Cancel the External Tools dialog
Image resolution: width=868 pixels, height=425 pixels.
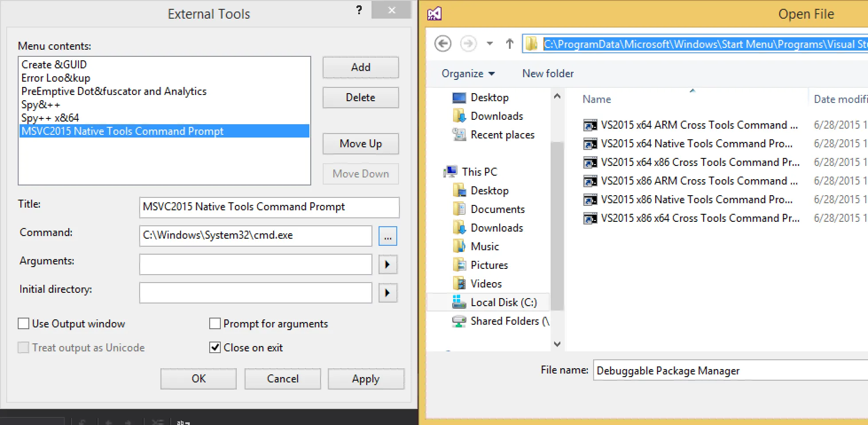pos(283,379)
